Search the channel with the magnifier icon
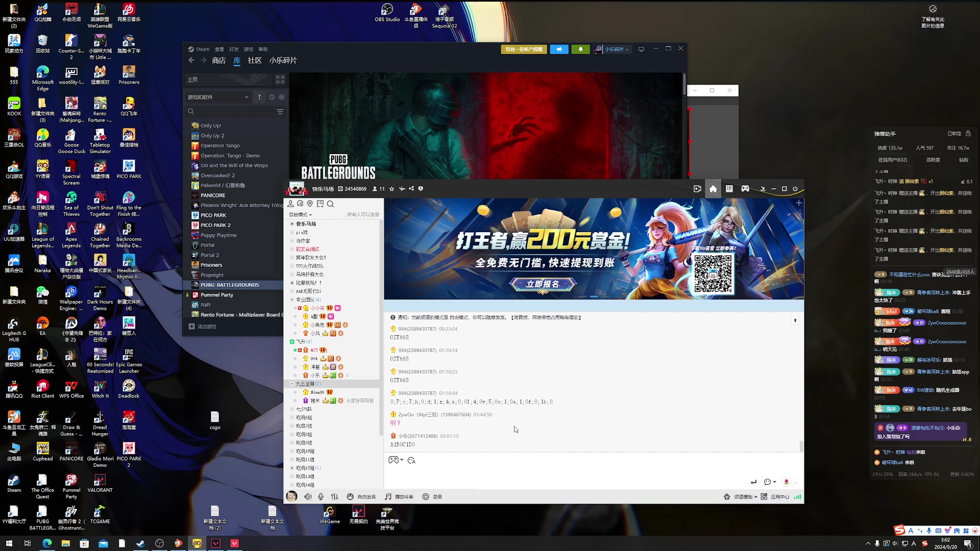 (x=330, y=204)
